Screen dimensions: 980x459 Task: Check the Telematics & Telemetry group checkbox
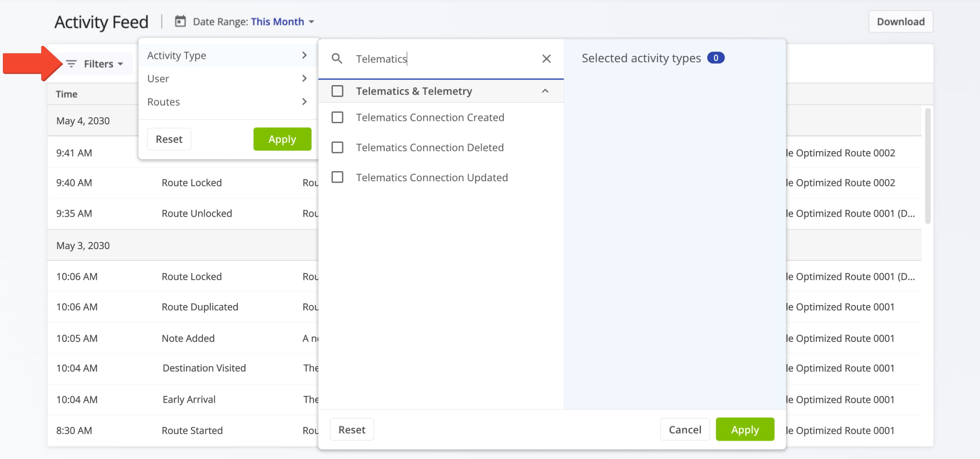337,91
